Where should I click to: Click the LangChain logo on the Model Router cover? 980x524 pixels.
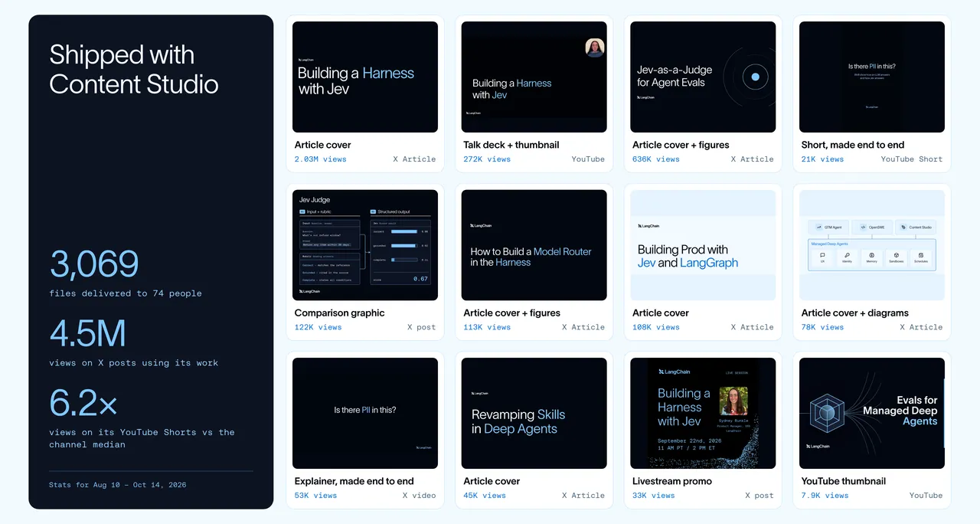coord(481,226)
